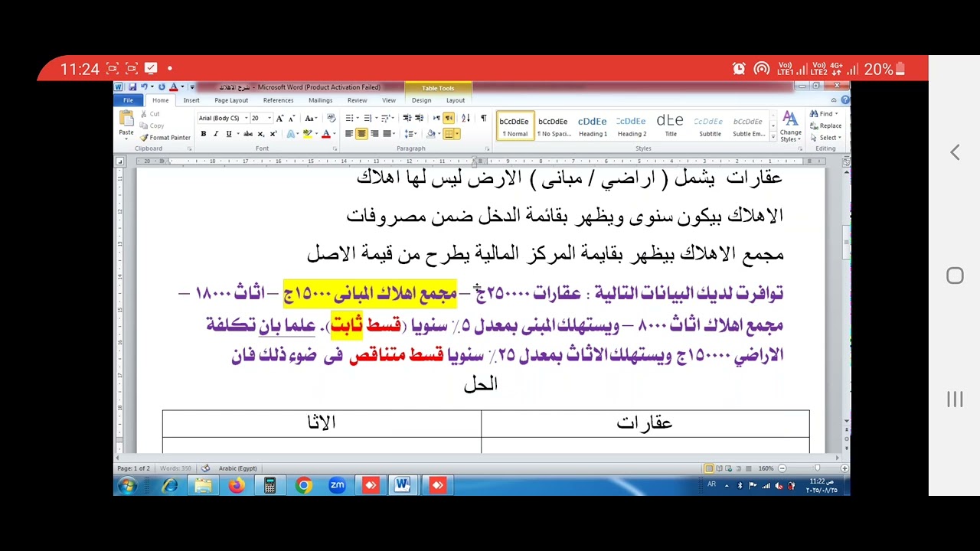The height and width of the screenshot is (551, 980).
Task: Open Firefox from the taskbar
Action: click(x=237, y=485)
